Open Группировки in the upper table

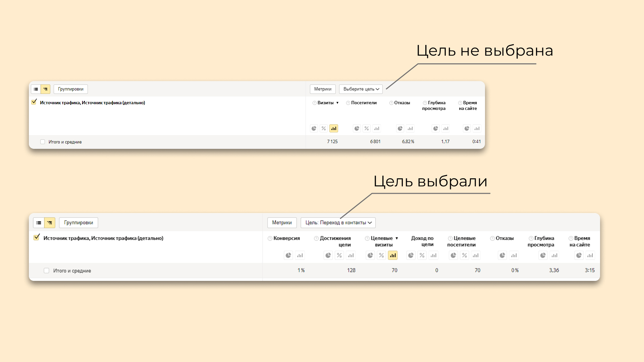(x=70, y=89)
